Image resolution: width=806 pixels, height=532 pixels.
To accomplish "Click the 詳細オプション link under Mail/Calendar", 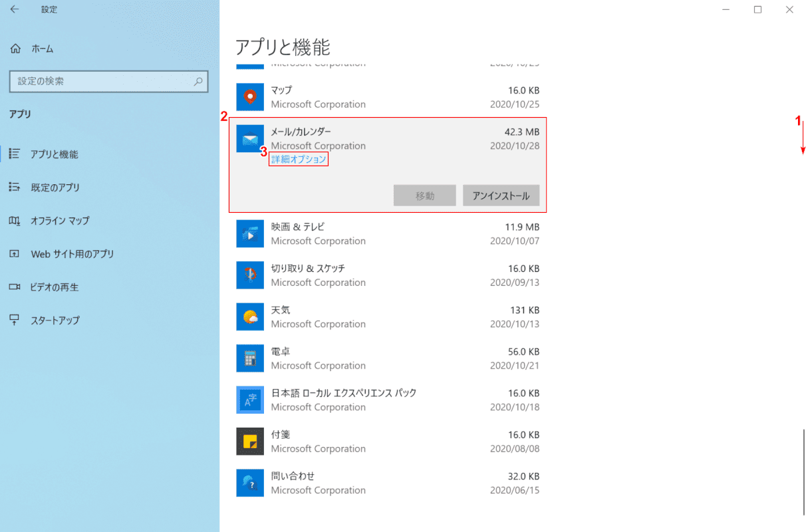I will 299,160.
